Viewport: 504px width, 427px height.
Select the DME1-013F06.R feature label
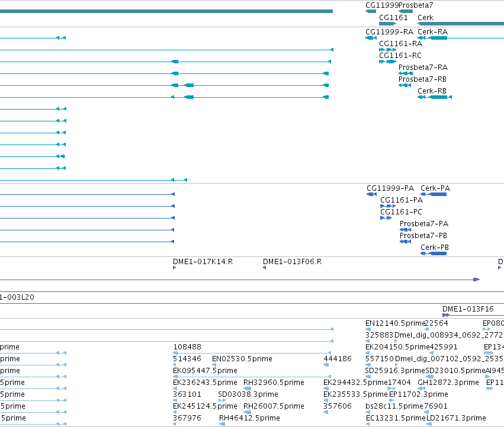click(292, 262)
